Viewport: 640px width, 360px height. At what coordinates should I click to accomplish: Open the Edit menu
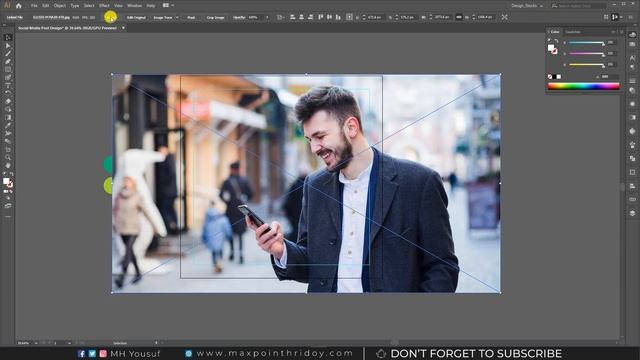tap(46, 6)
